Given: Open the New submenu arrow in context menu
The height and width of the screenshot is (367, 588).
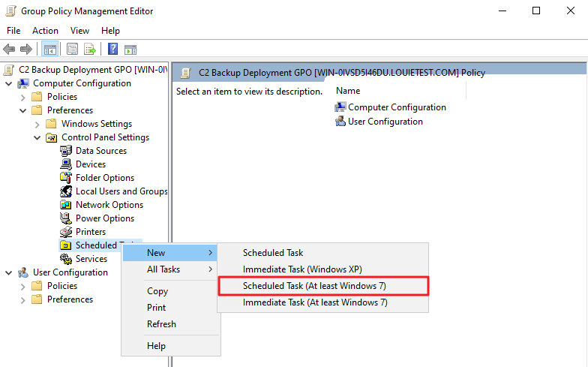Looking at the screenshot, I should [210, 253].
